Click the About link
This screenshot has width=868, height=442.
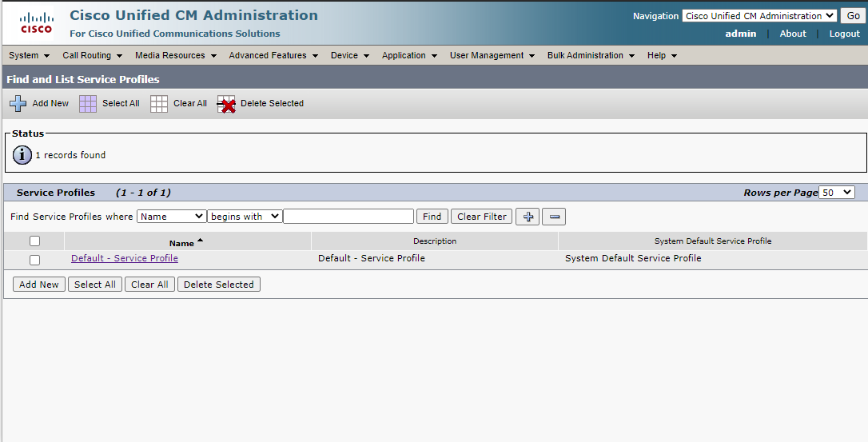tap(793, 34)
